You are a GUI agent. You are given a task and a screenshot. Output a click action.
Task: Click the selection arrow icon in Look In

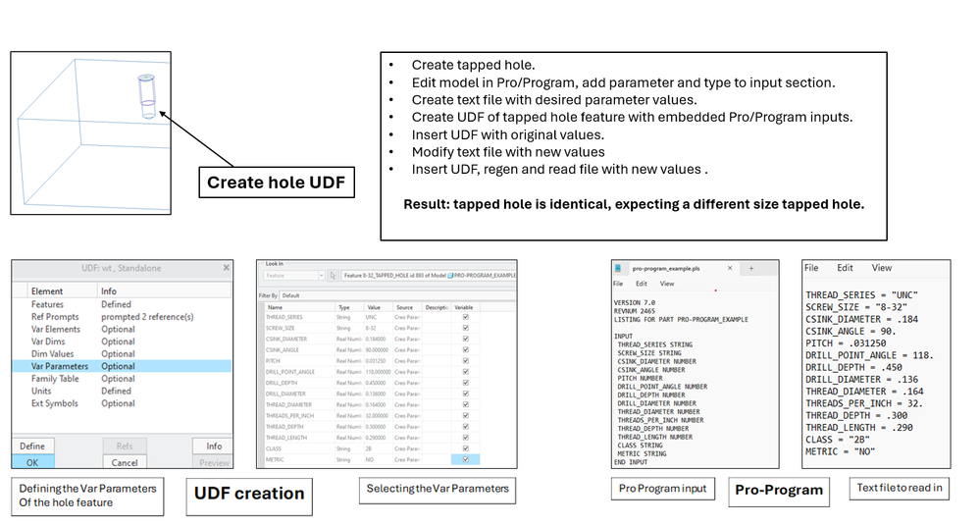333,275
